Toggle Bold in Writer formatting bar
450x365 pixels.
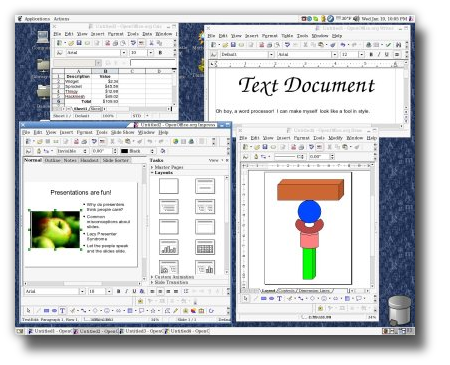(371, 54)
